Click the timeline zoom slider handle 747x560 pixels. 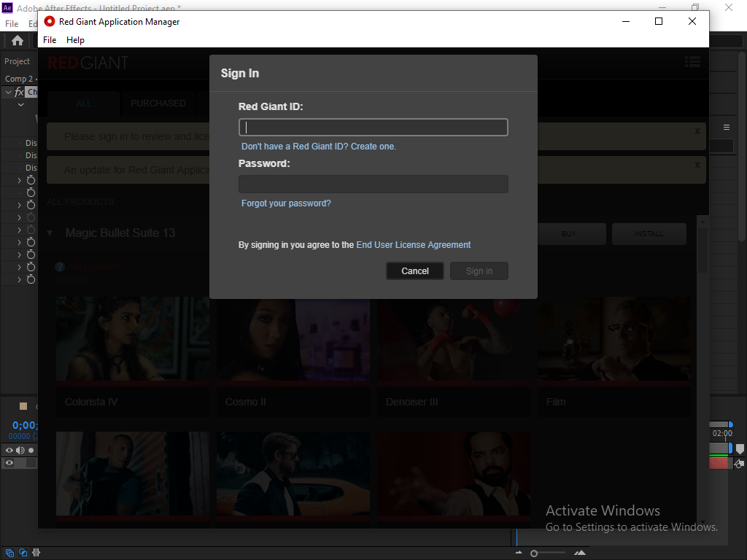(534, 553)
